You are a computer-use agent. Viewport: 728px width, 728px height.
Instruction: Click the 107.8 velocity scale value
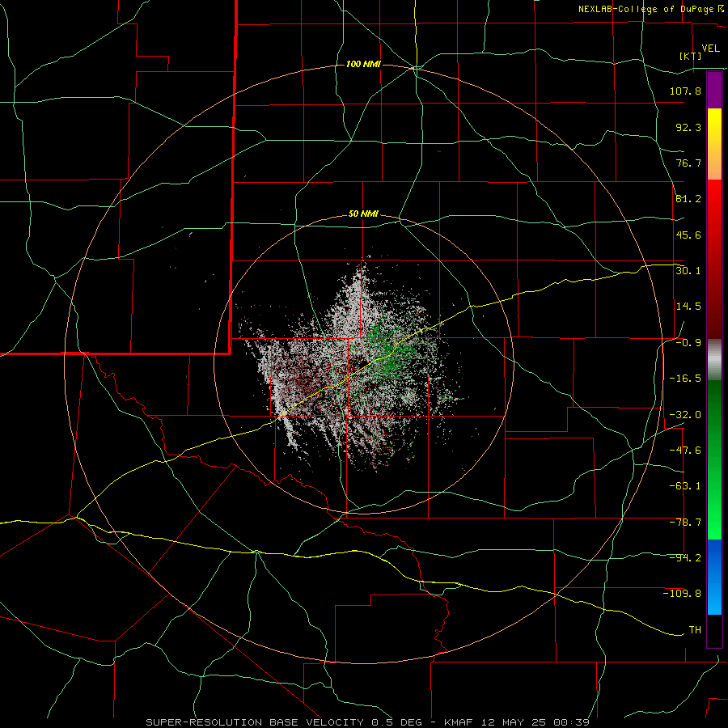click(685, 91)
